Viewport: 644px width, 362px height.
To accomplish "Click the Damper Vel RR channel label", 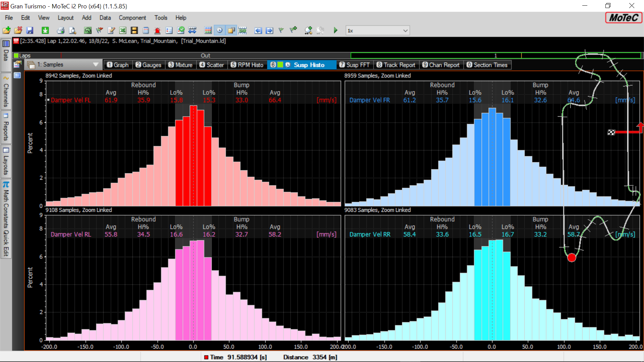I will [370, 234].
